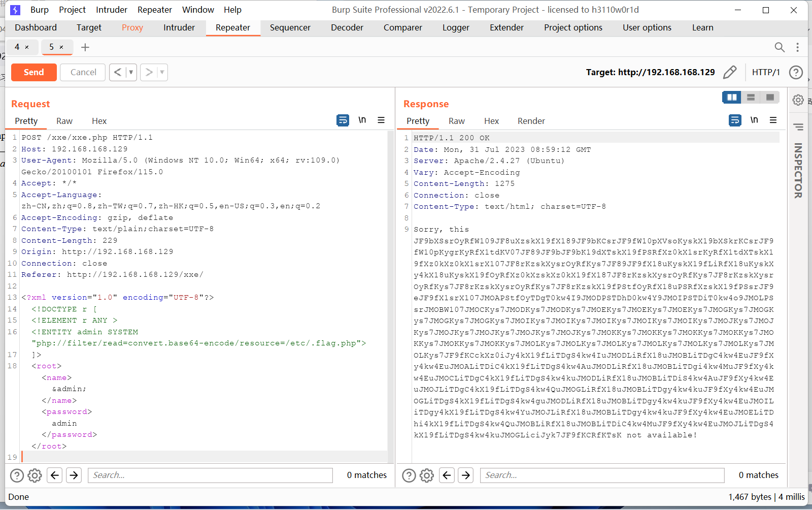
Task: Click the Burp Suite logo icon
Action: (16, 10)
